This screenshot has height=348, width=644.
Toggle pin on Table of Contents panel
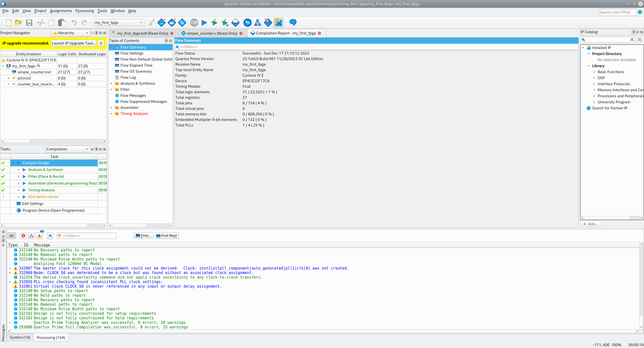tap(166, 41)
